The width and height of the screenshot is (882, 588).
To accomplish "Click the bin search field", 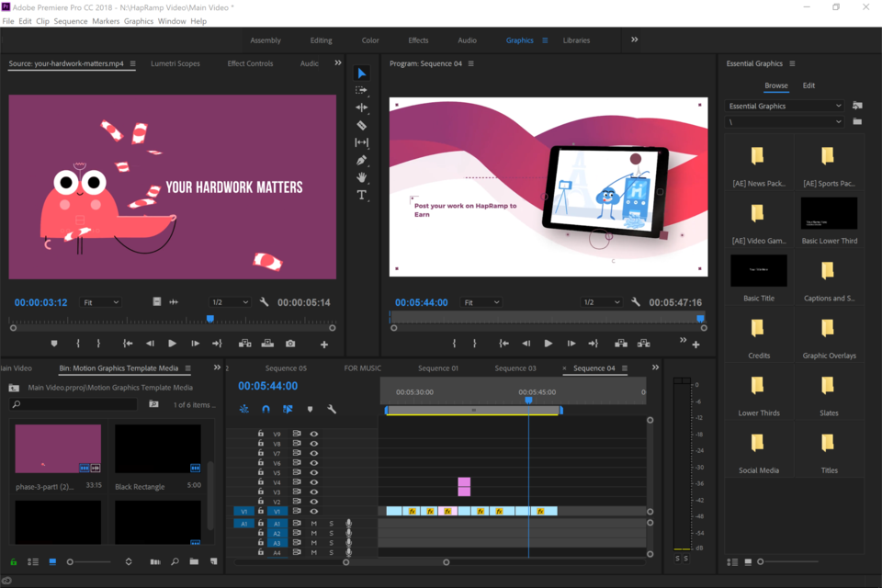I will click(x=73, y=404).
